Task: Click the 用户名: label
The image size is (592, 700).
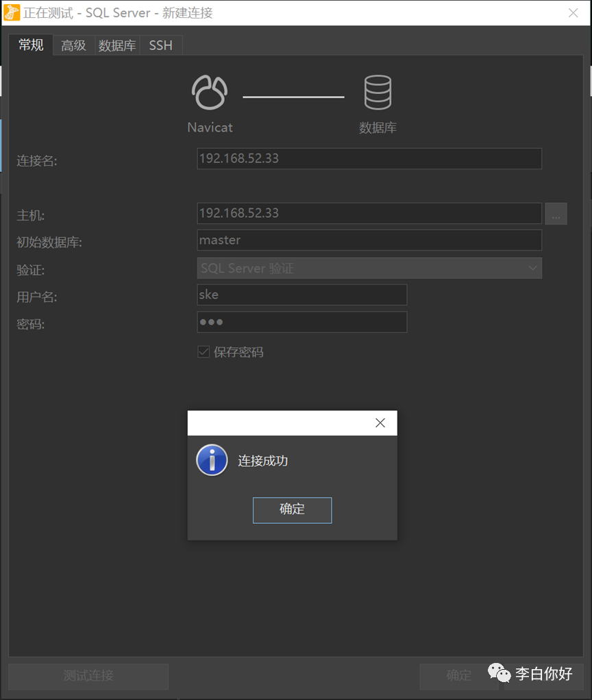Action: tap(37, 297)
